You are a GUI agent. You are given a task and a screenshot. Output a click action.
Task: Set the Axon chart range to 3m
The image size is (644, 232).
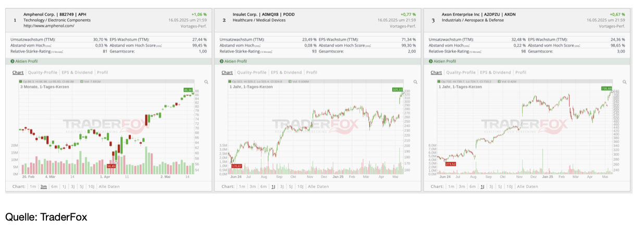pyautogui.click(x=462, y=186)
